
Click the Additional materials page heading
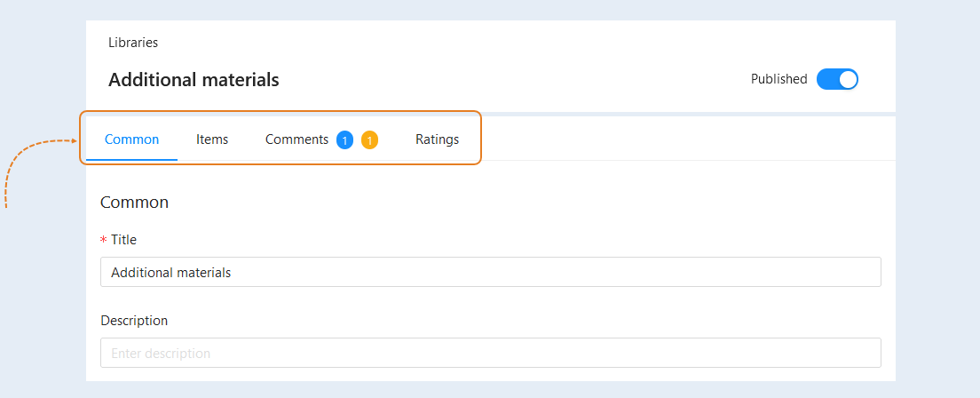(194, 79)
